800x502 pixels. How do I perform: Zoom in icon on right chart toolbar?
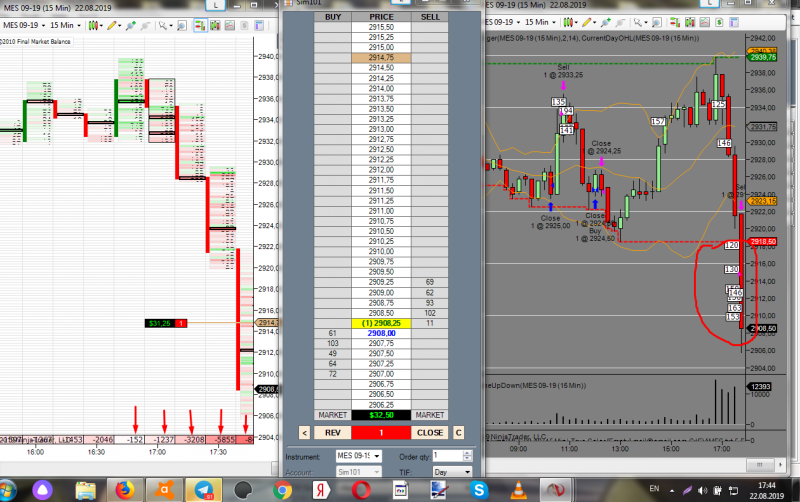click(606, 22)
